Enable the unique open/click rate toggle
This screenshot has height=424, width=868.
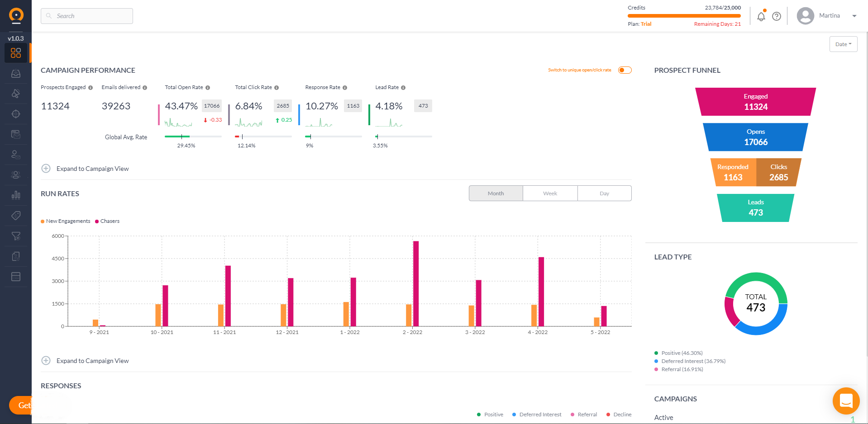pos(625,70)
